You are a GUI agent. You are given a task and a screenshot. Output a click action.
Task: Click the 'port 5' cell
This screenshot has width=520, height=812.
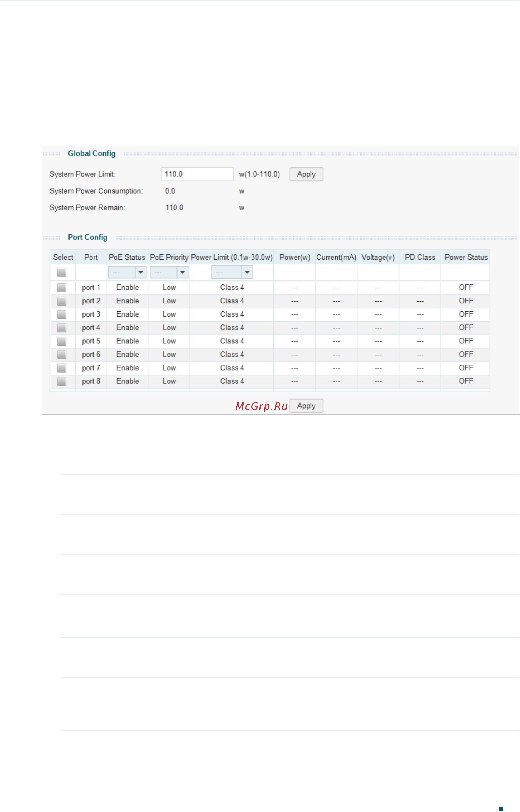coord(91,341)
